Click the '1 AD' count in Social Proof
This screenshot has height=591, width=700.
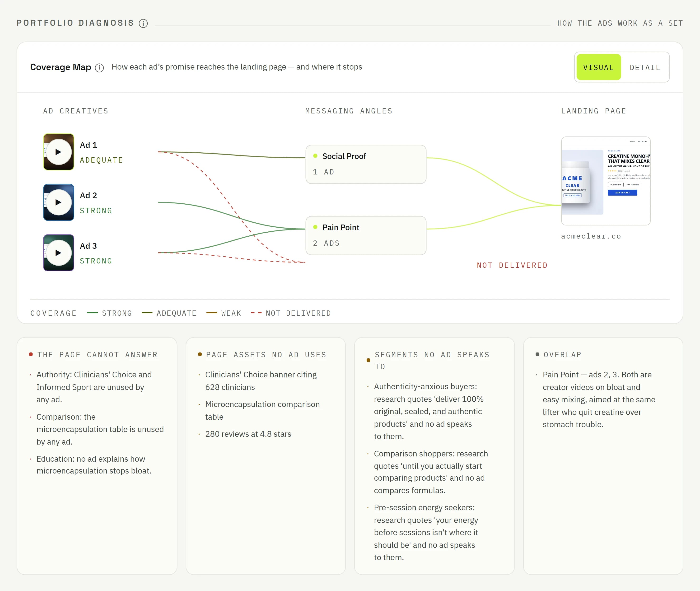[x=323, y=172]
